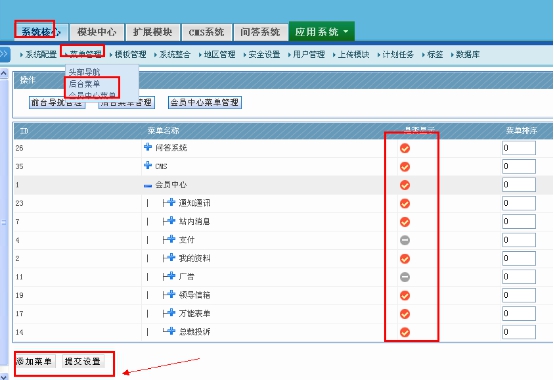Click the 提交设置 button

coord(83,361)
